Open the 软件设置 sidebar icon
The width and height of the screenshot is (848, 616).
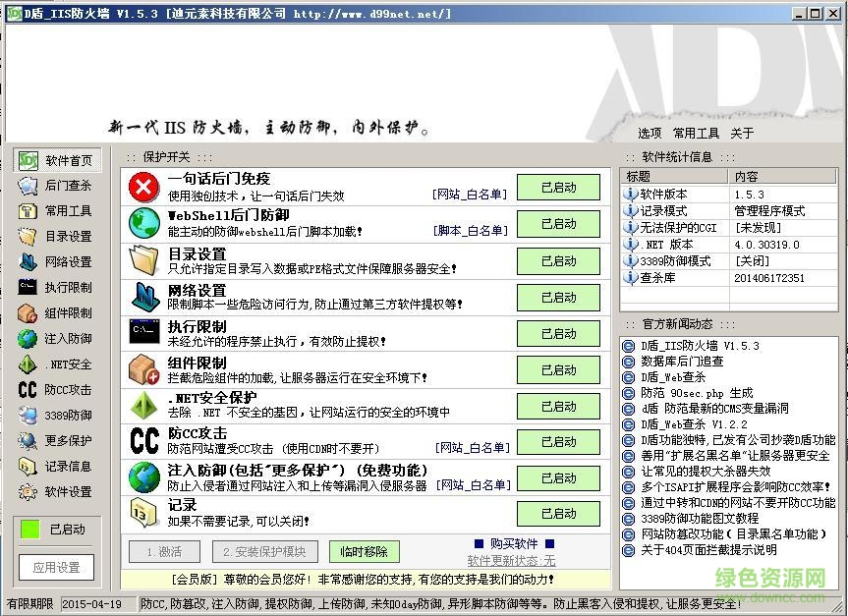pyautogui.click(x=56, y=492)
